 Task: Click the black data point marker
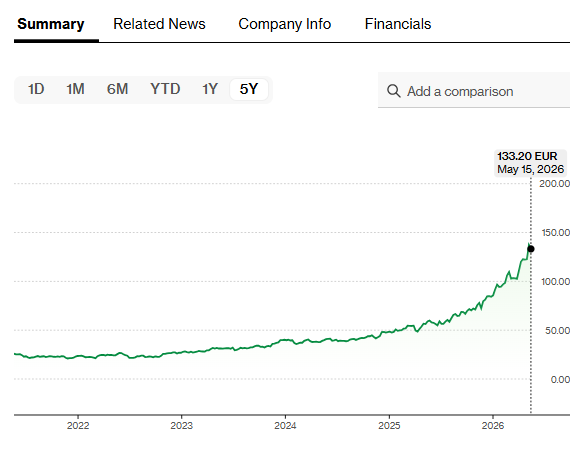pos(531,249)
